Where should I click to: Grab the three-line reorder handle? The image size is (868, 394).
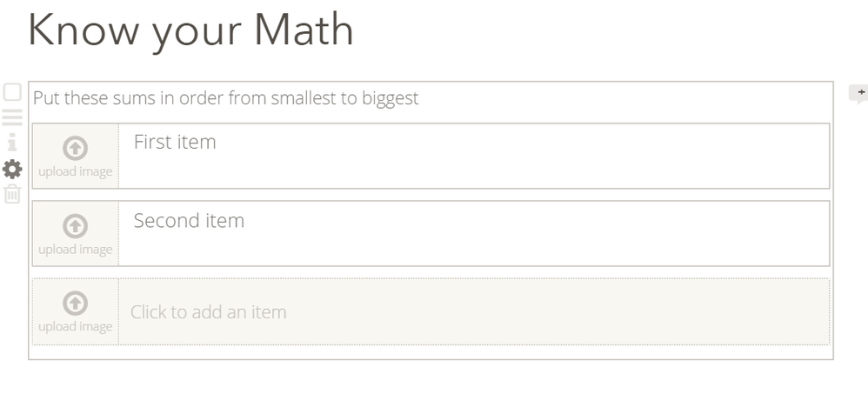tap(12, 117)
